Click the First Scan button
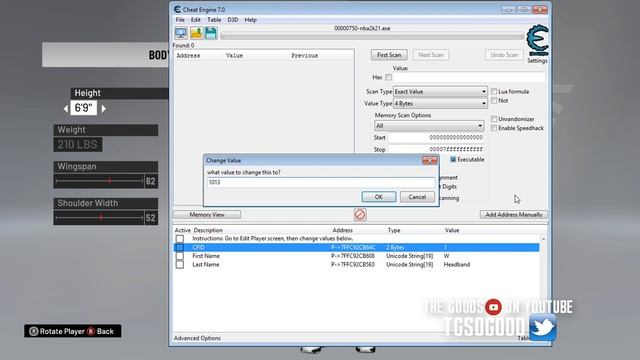 [x=389, y=55]
